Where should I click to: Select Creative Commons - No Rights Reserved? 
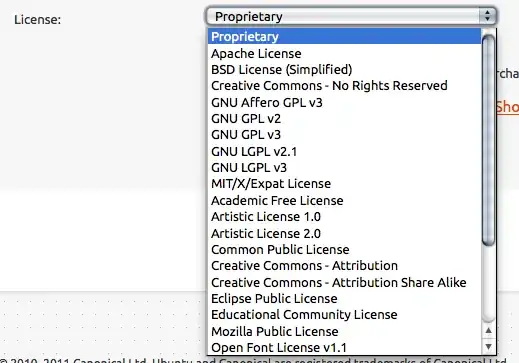click(344, 86)
